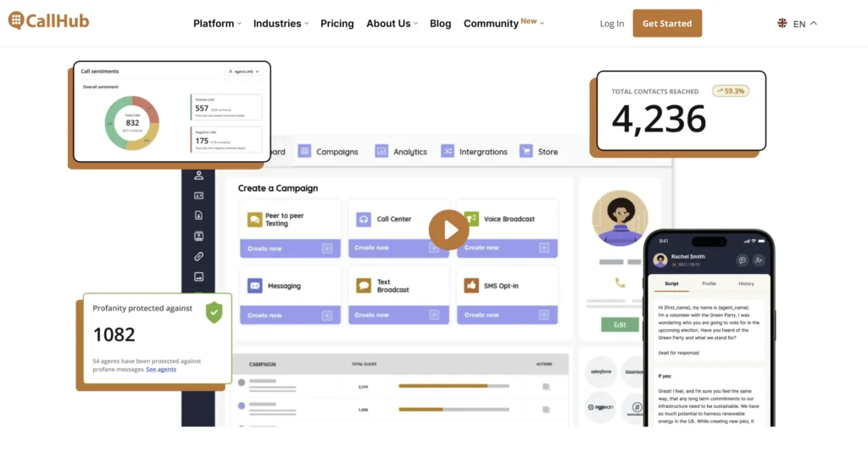Expand the Industries dropdown menu
The height and width of the screenshot is (453, 868).
[281, 24]
